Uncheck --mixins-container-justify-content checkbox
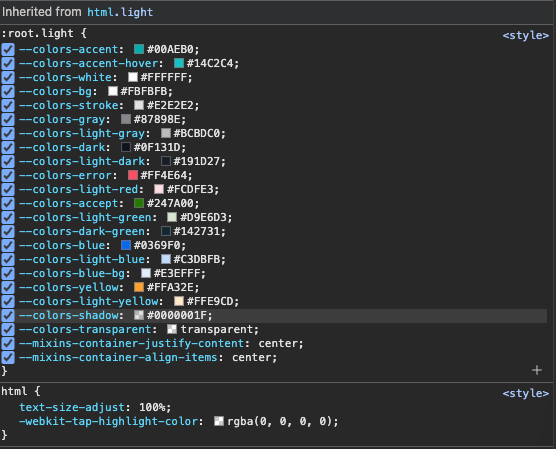This screenshot has width=556, height=449. (8, 344)
